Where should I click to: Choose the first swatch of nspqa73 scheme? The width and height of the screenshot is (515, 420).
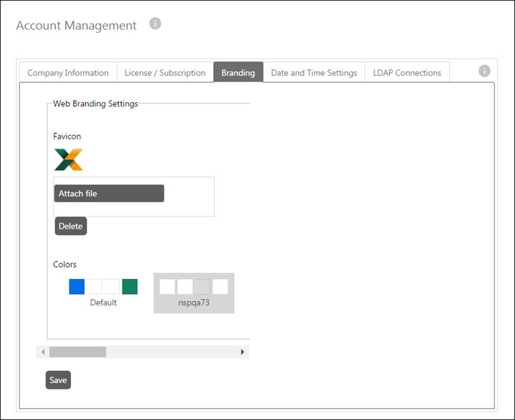coord(167,287)
